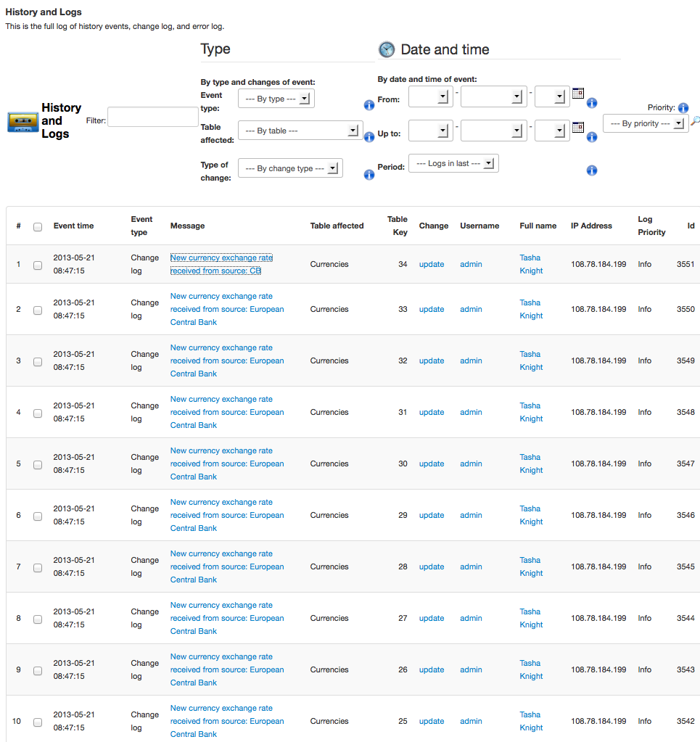Open the last From date dropdown
Image resolution: width=700 pixels, height=742 pixels.
click(x=552, y=96)
